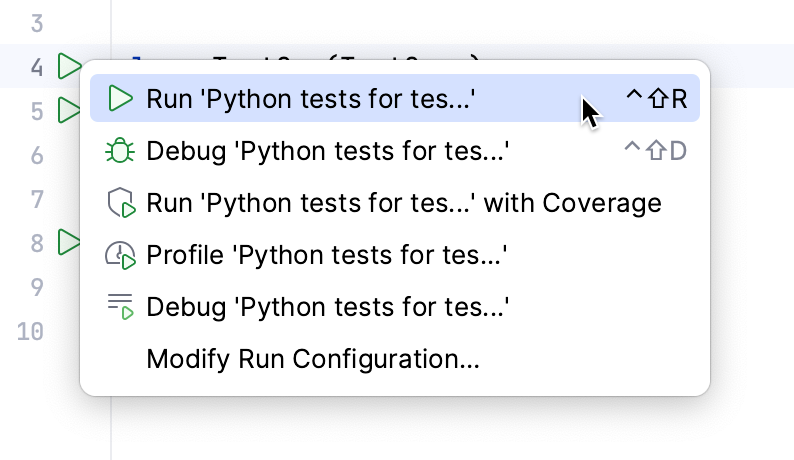The height and width of the screenshot is (460, 794).
Task: Click the green play icon in the Run menu item
Action: (x=120, y=99)
